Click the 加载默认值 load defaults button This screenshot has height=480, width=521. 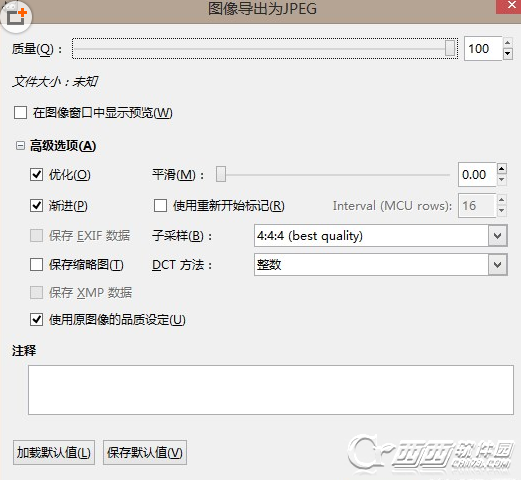pyautogui.click(x=54, y=452)
